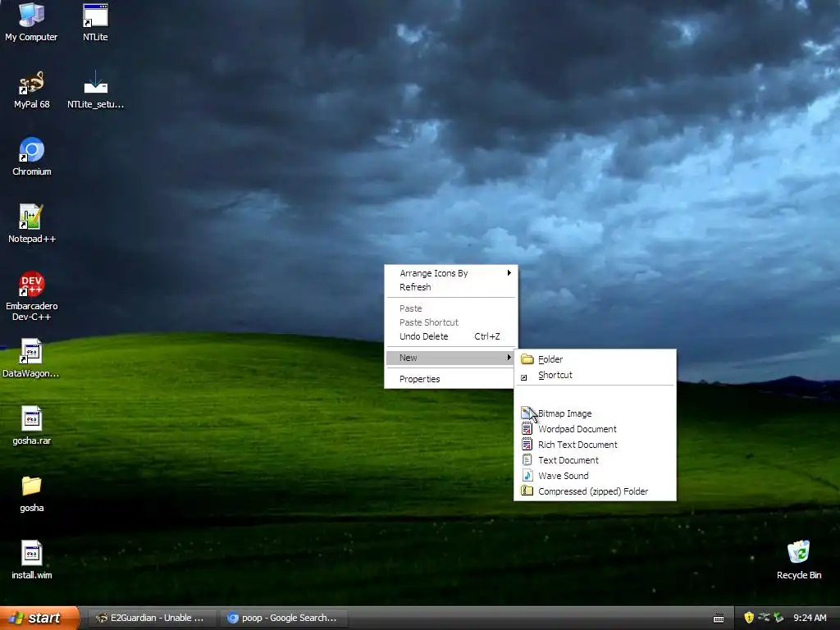Open the New submenu entry
Screen dimensions: 840x630
click(450, 358)
